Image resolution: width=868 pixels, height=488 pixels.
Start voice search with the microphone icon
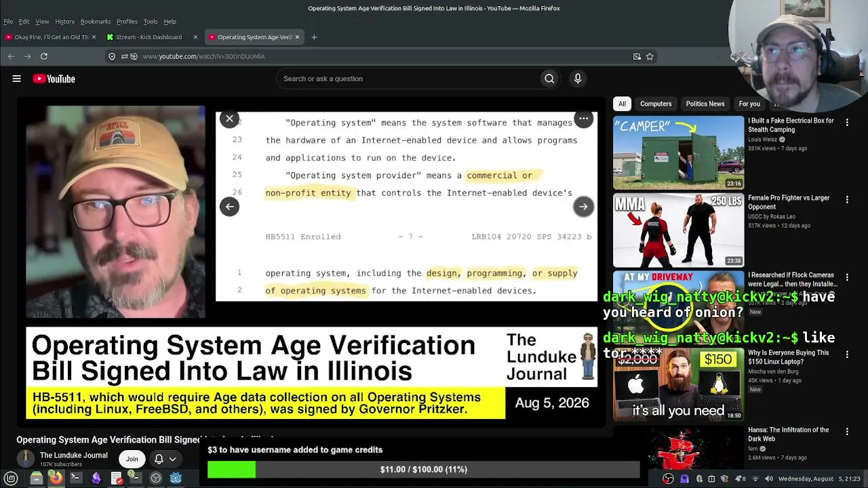[578, 79]
